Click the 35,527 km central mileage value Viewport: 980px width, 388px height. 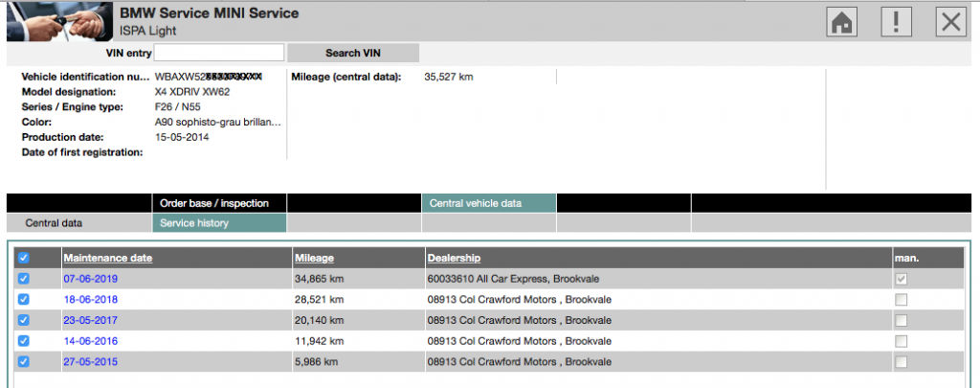pyautogui.click(x=449, y=77)
